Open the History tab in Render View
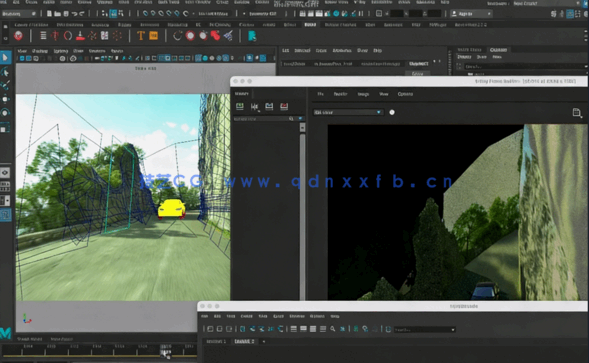This screenshot has width=589, height=363. tap(242, 94)
